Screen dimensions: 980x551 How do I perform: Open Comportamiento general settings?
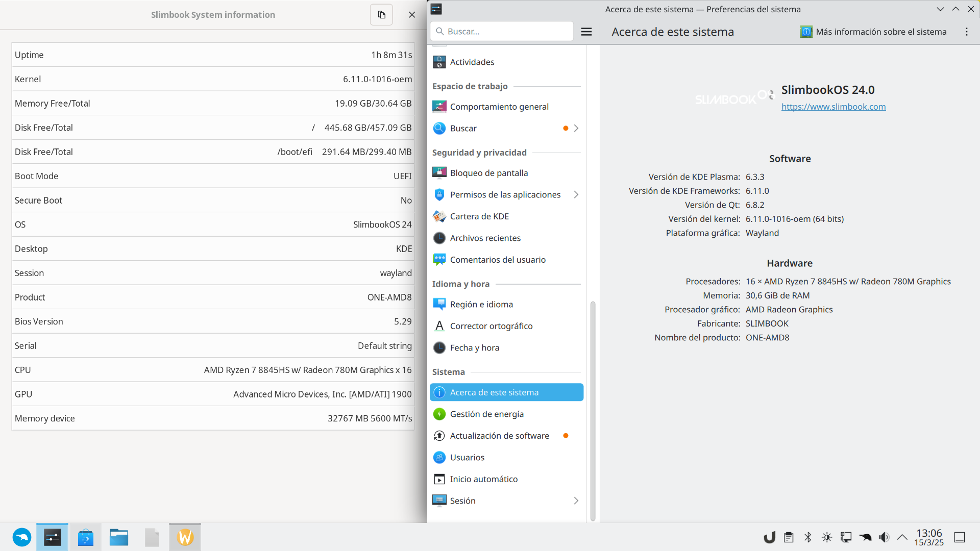(x=506, y=107)
